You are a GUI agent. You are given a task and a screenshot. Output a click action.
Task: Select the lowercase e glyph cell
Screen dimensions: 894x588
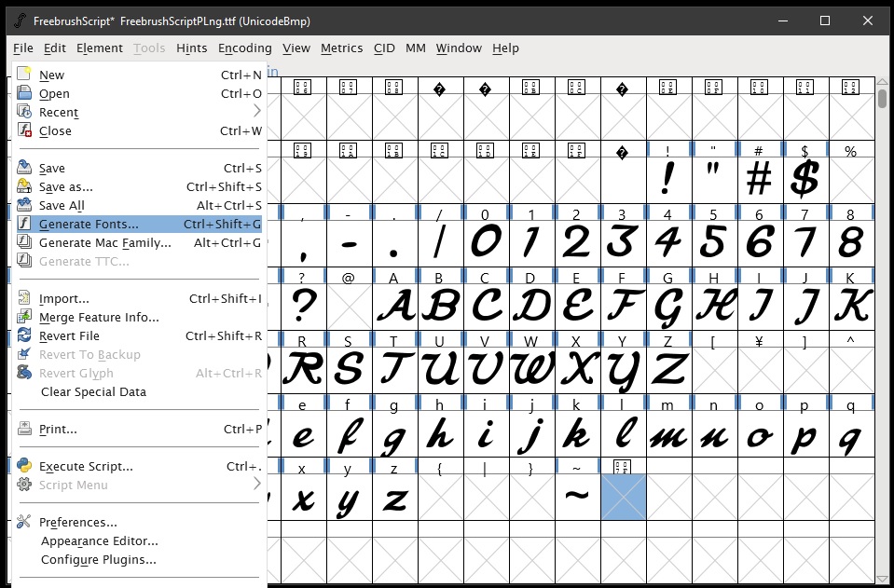[x=303, y=432]
